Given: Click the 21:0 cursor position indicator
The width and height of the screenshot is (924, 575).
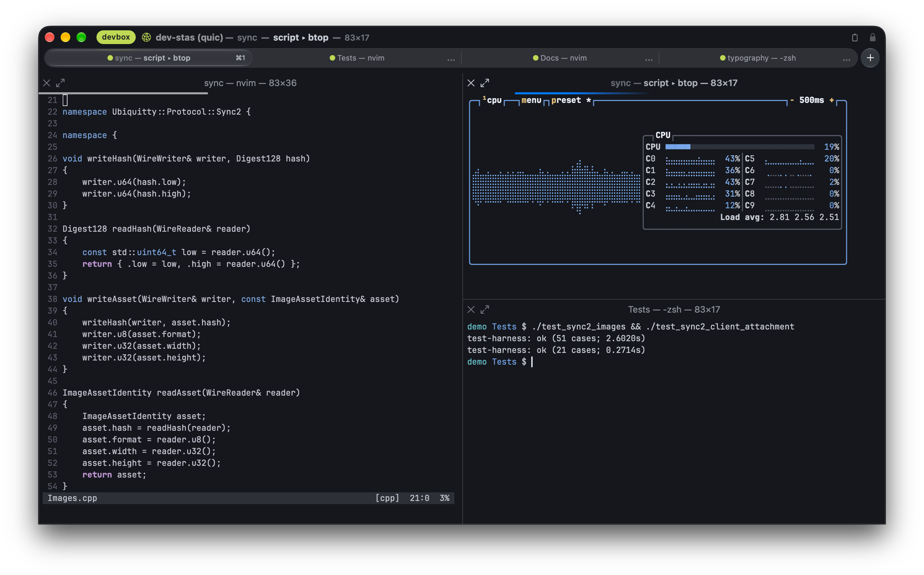Looking at the screenshot, I should point(420,498).
